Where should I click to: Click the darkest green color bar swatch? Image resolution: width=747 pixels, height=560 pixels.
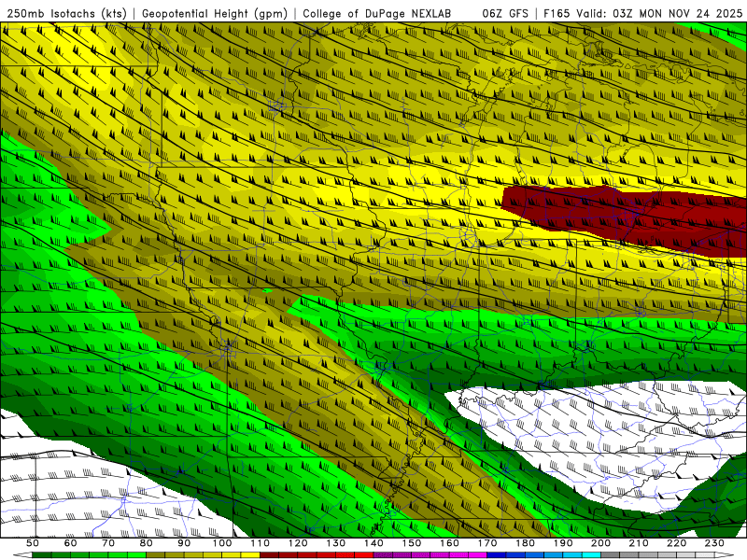click(x=42, y=555)
